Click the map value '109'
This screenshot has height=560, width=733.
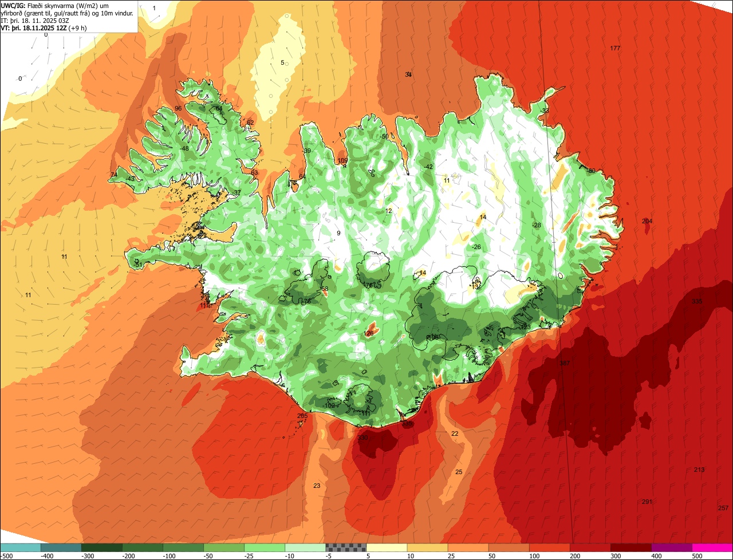click(x=343, y=160)
